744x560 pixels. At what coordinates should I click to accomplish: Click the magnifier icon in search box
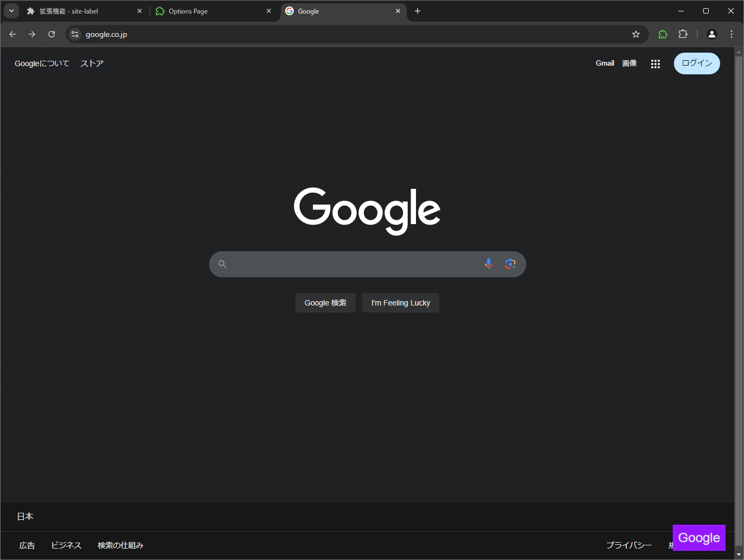tap(223, 264)
